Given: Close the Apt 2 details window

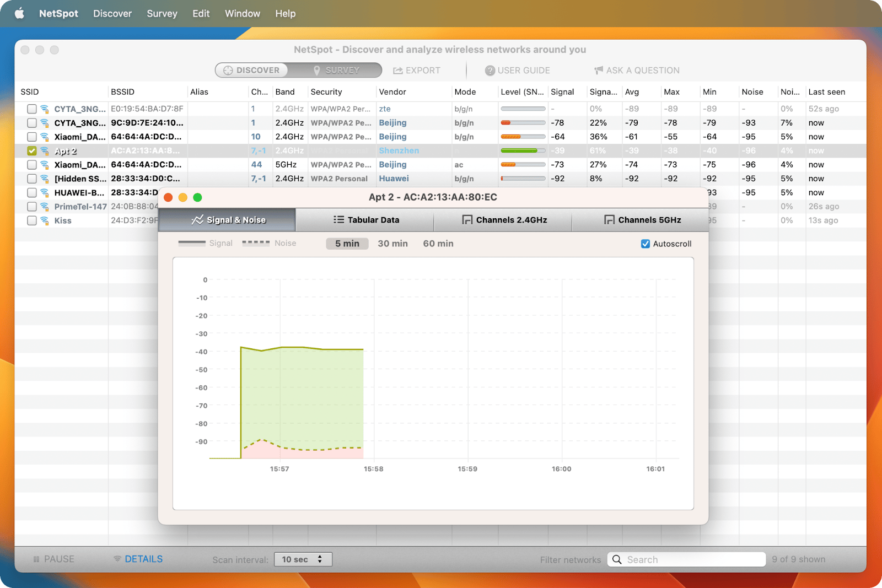Looking at the screenshot, I should (x=168, y=197).
